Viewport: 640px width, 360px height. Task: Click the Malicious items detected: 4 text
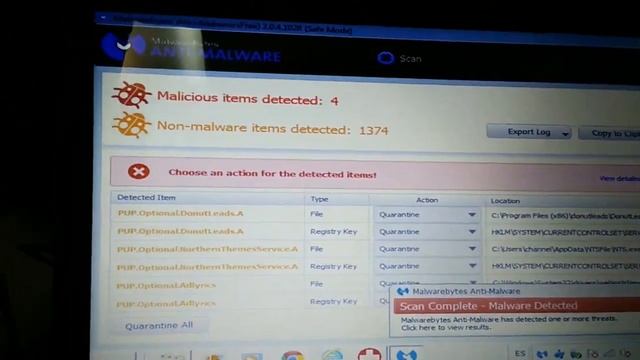coord(248,98)
